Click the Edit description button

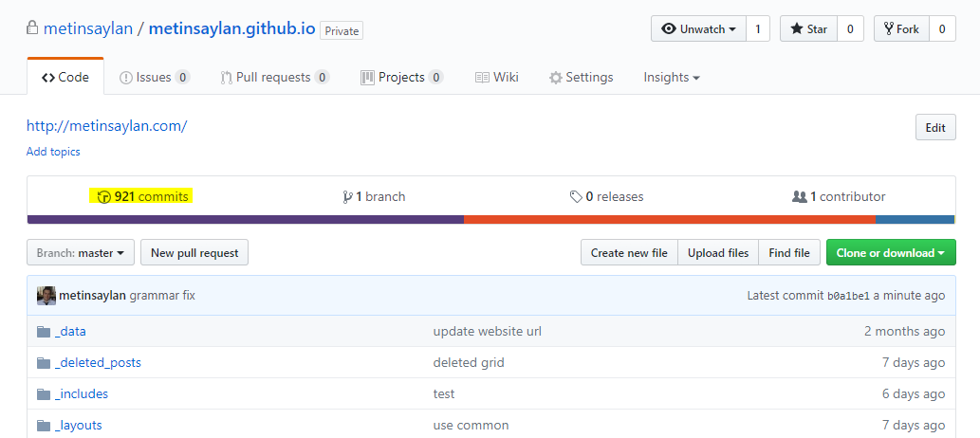[934, 128]
